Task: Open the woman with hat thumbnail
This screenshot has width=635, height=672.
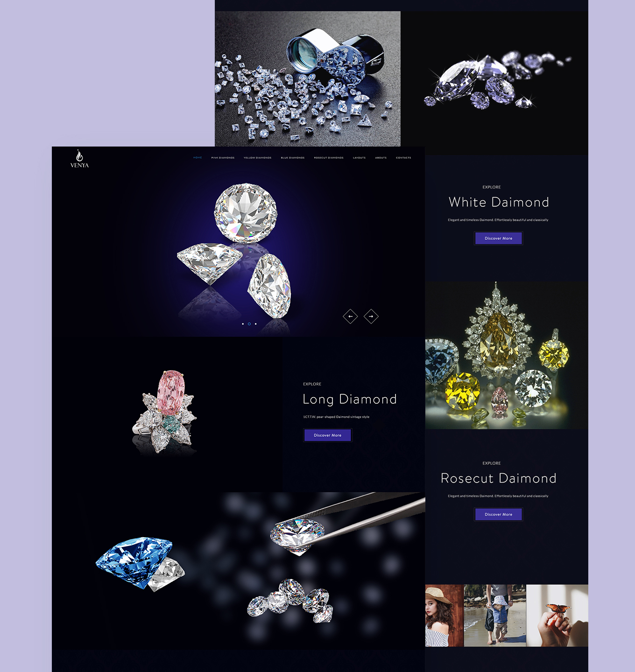Action: click(444, 616)
